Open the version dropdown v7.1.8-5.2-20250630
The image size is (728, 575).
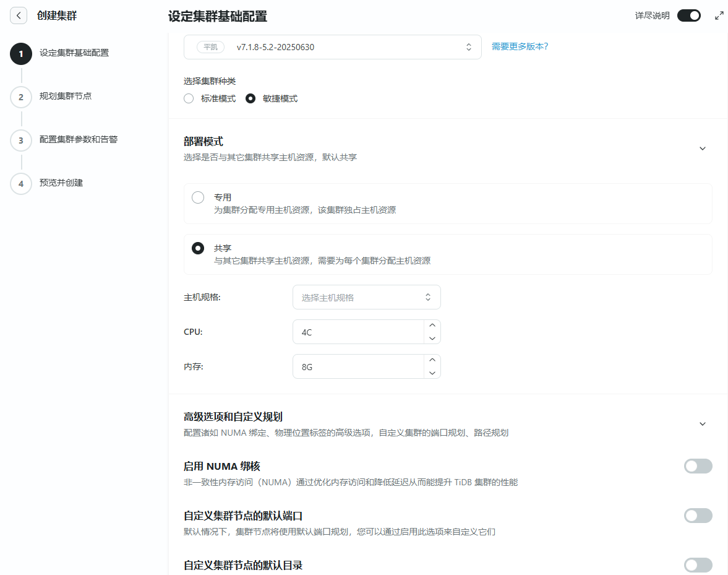point(332,47)
